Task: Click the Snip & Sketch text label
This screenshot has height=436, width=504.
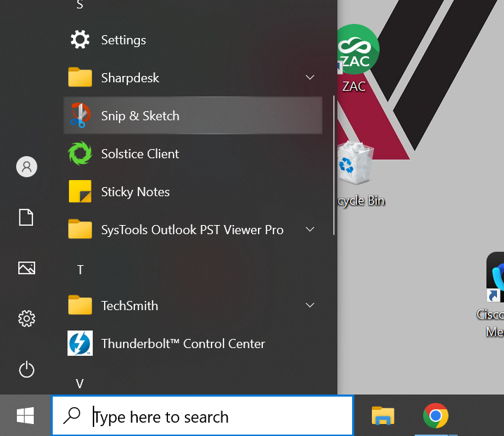Action: (x=140, y=116)
